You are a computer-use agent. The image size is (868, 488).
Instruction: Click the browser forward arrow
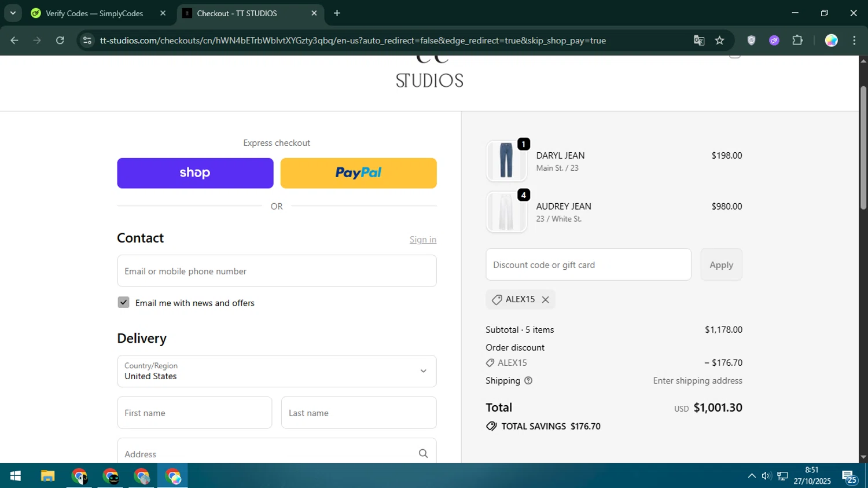pos(37,41)
